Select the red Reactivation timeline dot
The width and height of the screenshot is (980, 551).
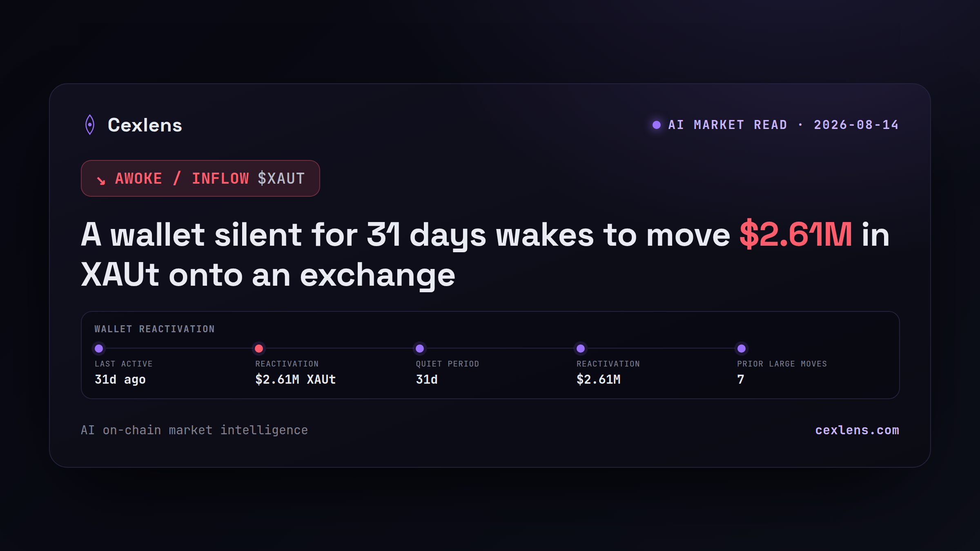click(259, 349)
